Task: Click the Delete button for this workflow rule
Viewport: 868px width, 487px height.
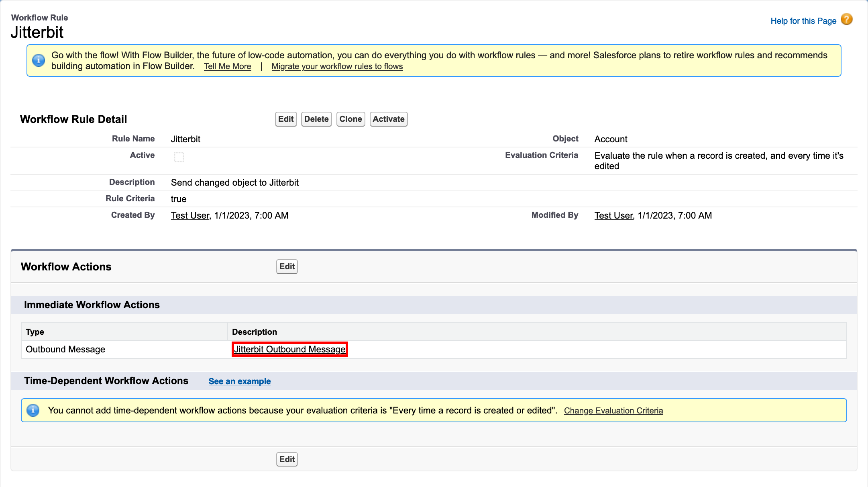Action: pyautogui.click(x=316, y=119)
